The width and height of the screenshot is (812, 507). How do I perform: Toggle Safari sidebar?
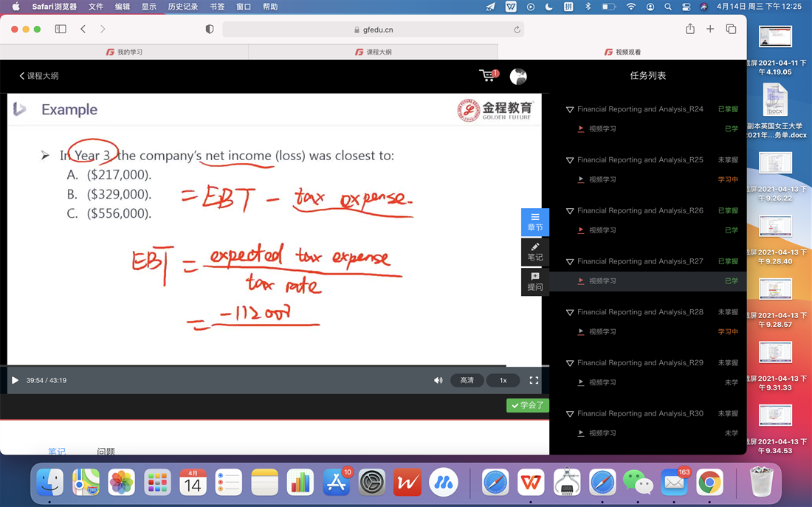coord(61,29)
